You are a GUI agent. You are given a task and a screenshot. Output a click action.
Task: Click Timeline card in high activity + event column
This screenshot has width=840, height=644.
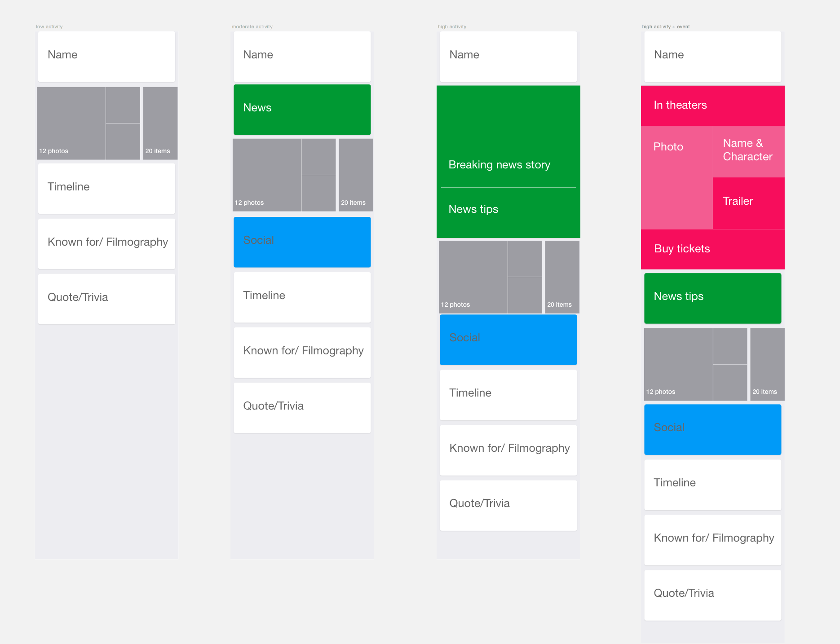[713, 485]
